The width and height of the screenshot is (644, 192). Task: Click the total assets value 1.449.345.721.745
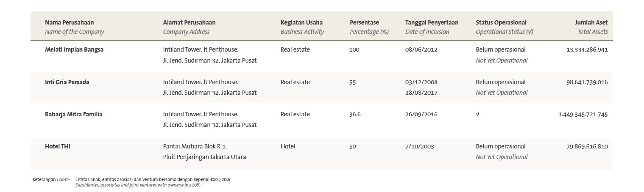click(x=583, y=114)
